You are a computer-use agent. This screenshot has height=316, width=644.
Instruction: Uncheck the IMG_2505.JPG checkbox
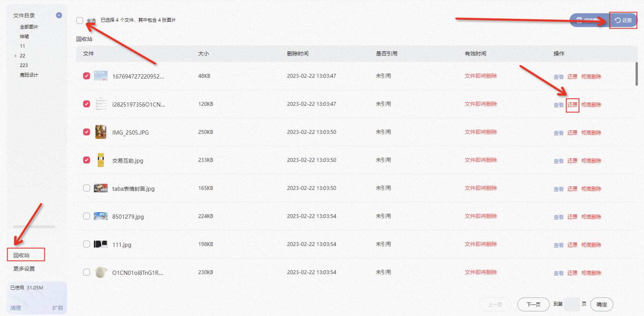click(86, 132)
